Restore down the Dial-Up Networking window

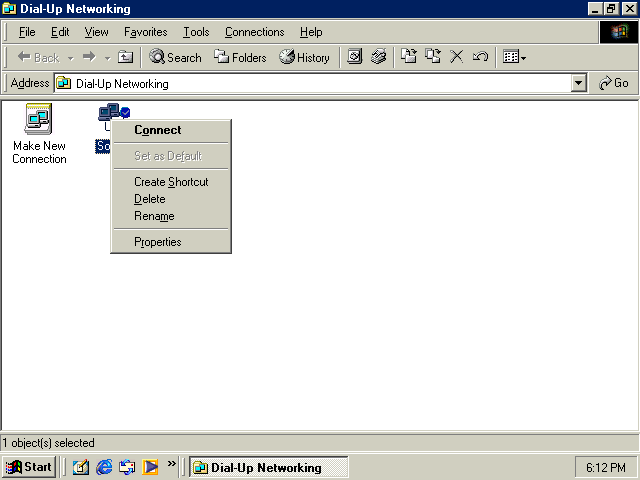[x=611, y=9]
